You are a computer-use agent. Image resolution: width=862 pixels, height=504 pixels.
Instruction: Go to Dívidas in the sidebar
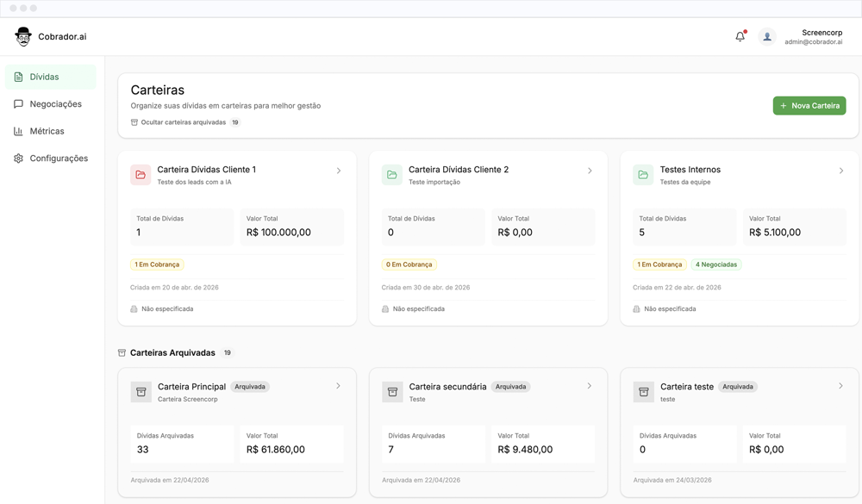51,77
